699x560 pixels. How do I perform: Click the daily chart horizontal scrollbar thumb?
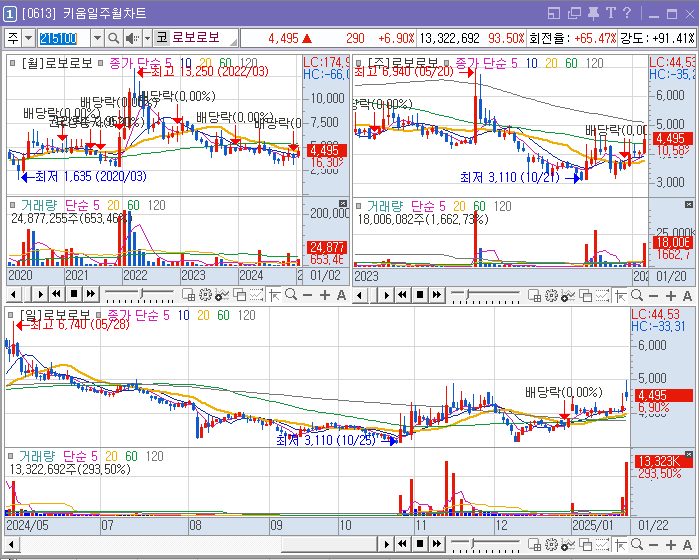[x=329, y=544]
